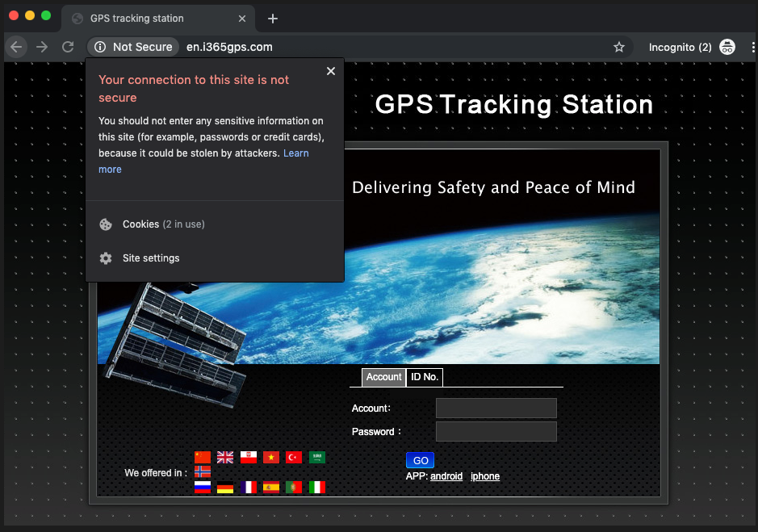Choose the Vietnamese flag language
Image resolution: width=758 pixels, height=532 pixels.
tap(271, 457)
